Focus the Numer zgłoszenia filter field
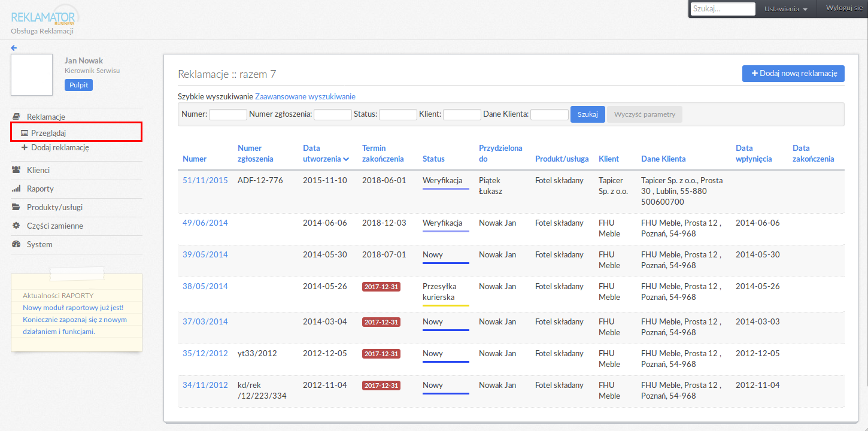The height and width of the screenshot is (431, 868). [x=333, y=114]
